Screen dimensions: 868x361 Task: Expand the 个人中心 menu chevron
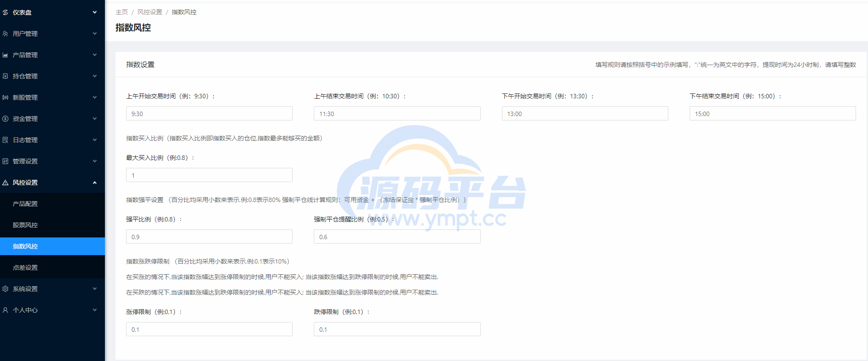95,310
